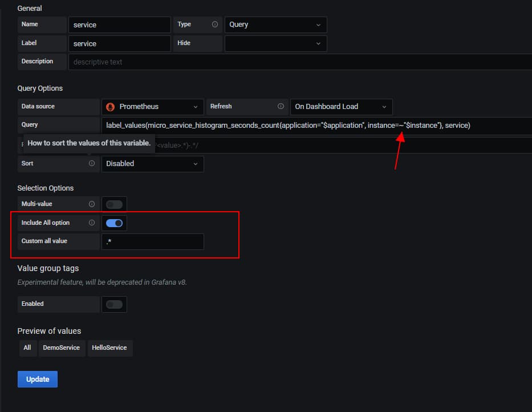Click the info icon beside Multi-value
532x412 pixels.
[x=92, y=204]
